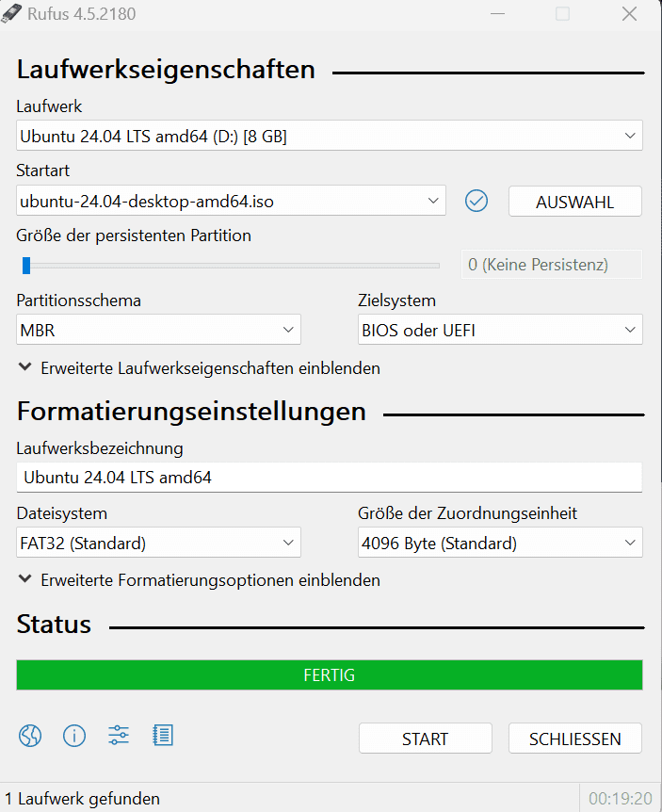Screen dimensions: 662x812
Task: Open the settings sliders icon
Action: pos(119,736)
